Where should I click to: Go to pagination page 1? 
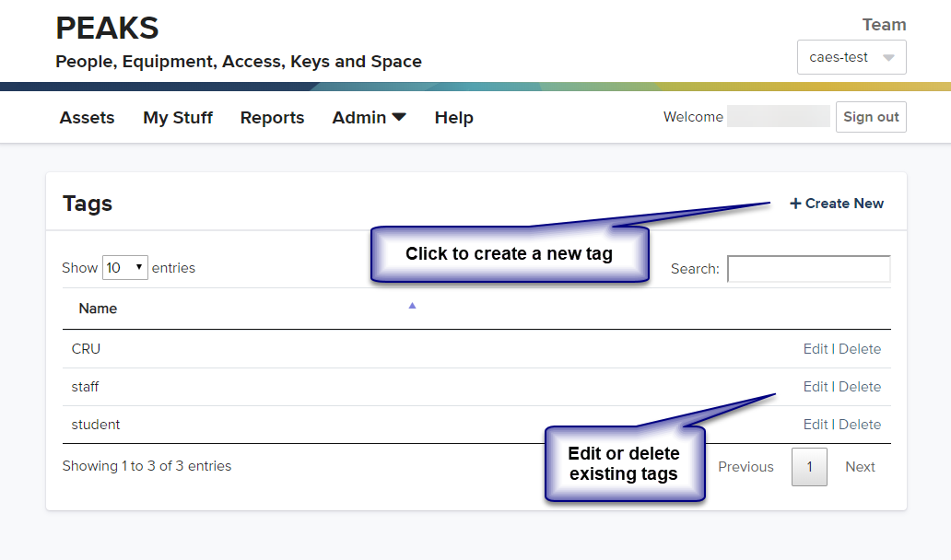coord(809,467)
